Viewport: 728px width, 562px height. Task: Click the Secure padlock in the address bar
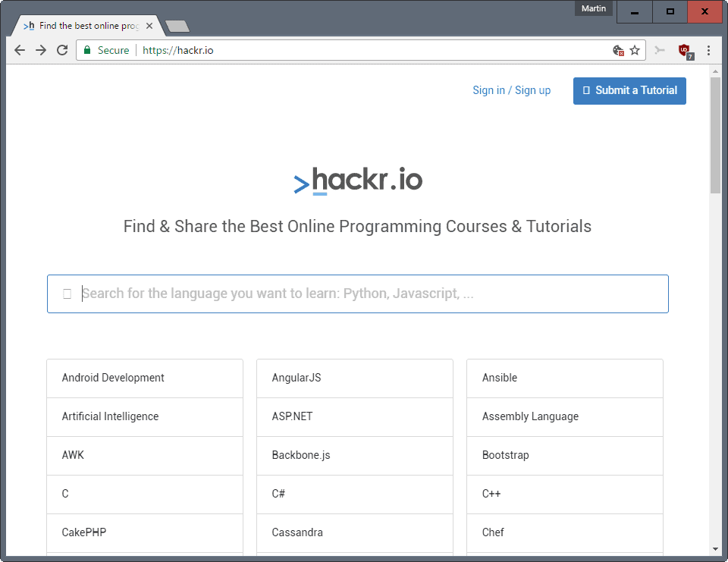(x=86, y=49)
